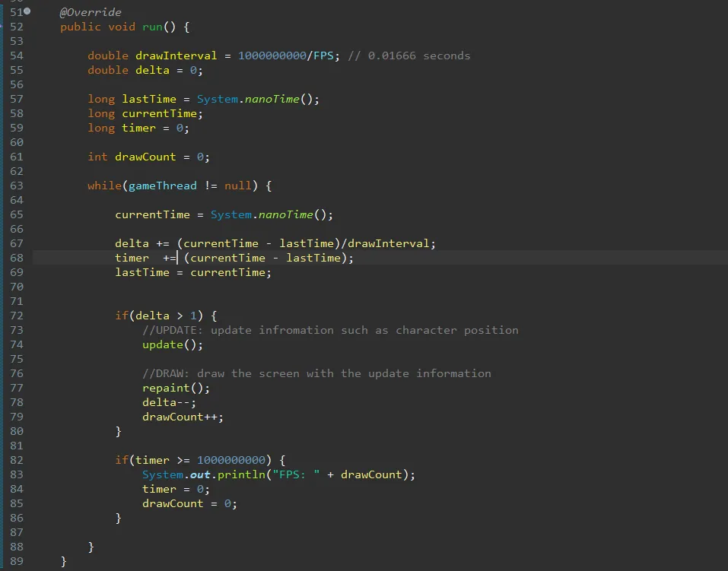Click line number 89 in gutter

(x=16, y=561)
